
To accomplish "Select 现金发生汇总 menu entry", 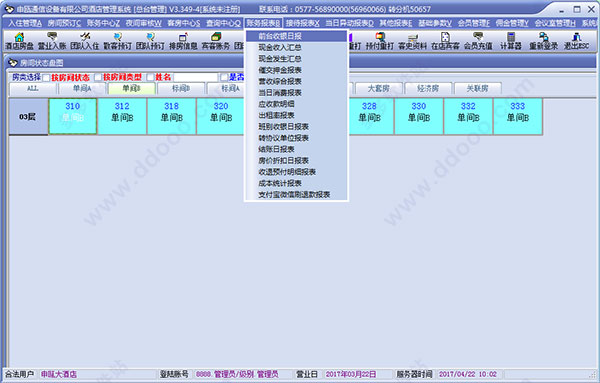I will [x=296, y=59].
